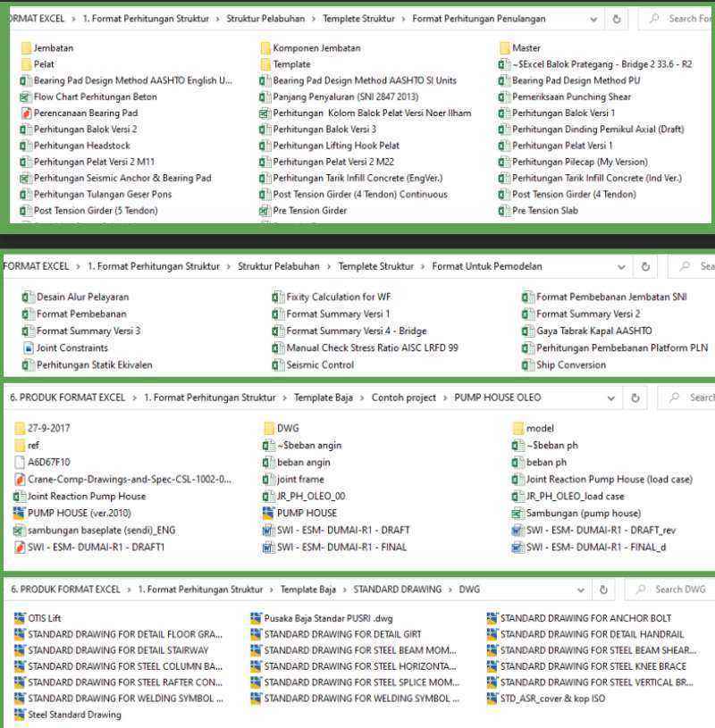The image size is (715, 728).
Task: Click Excel icon of Sambungan (pump house)
Action: click(x=517, y=514)
